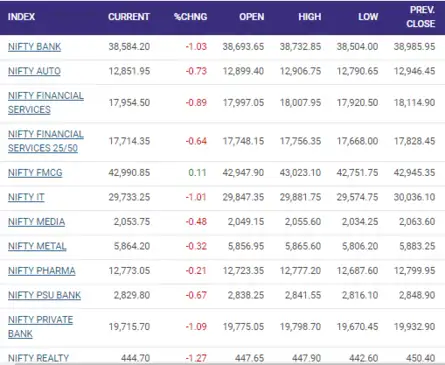Viewport: 445px width, 365px height.
Task: Select NIFTY PRIVATE BANK current 19,715.70
Action: (129, 327)
